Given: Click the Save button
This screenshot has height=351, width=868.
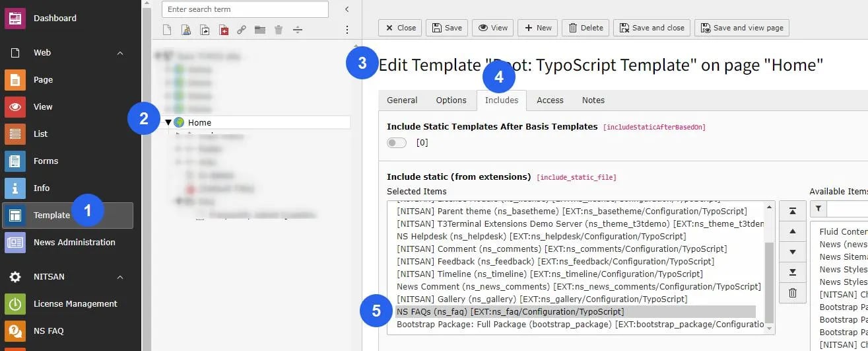Looking at the screenshot, I should pyautogui.click(x=447, y=28).
